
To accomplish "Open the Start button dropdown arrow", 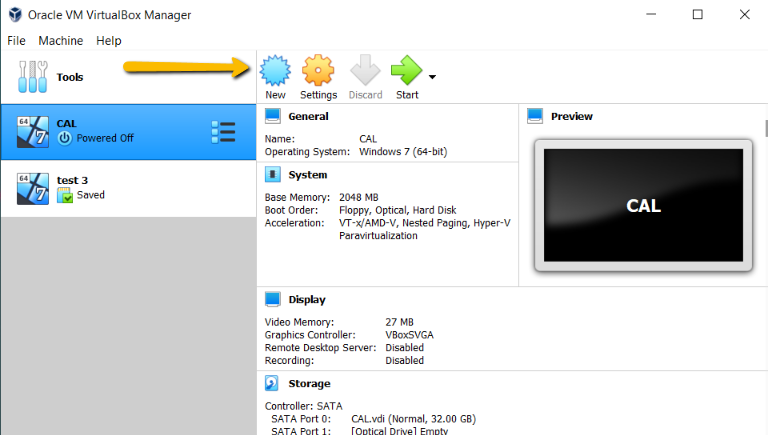I will click(432, 77).
